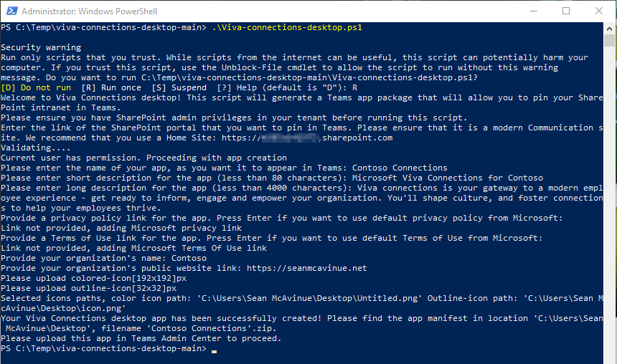Image resolution: width=617 pixels, height=364 pixels.
Task: Click the .\Viva-connections-desktop.ps1 command text
Action: (x=287, y=27)
